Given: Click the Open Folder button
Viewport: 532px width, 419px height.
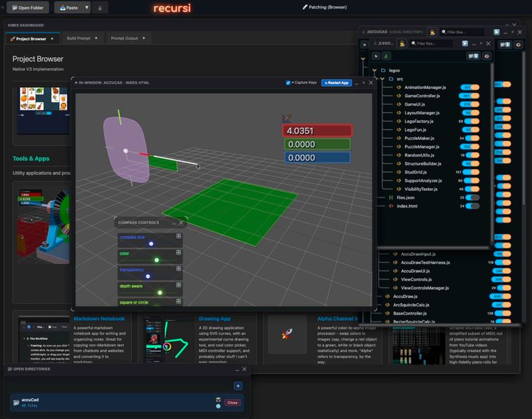Looking at the screenshot, I should 28,7.
